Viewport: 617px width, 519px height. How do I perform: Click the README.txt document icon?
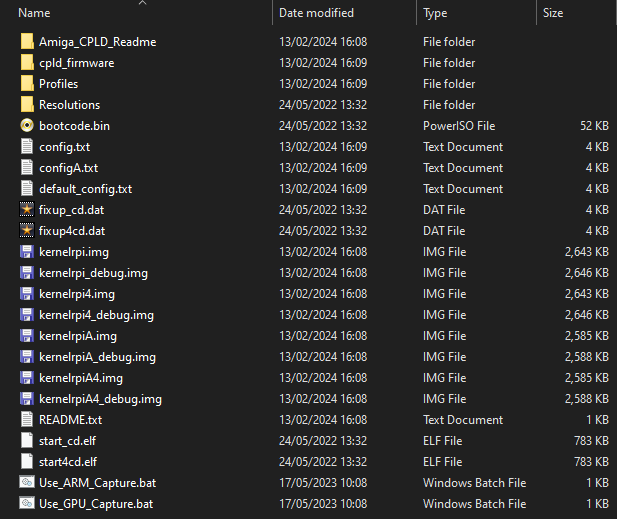[x=27, y=420]
